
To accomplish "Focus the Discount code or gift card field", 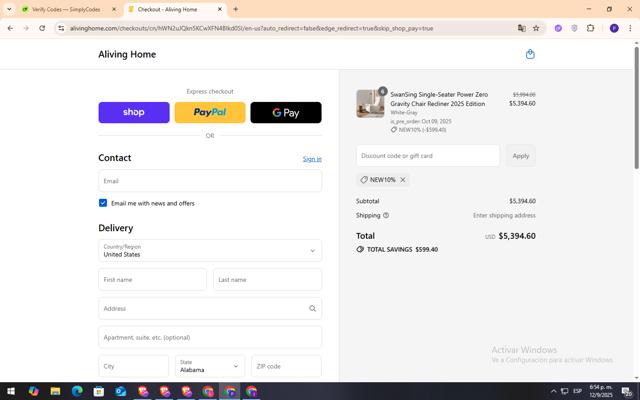I will pyautogui.click(x=428, y=156).
